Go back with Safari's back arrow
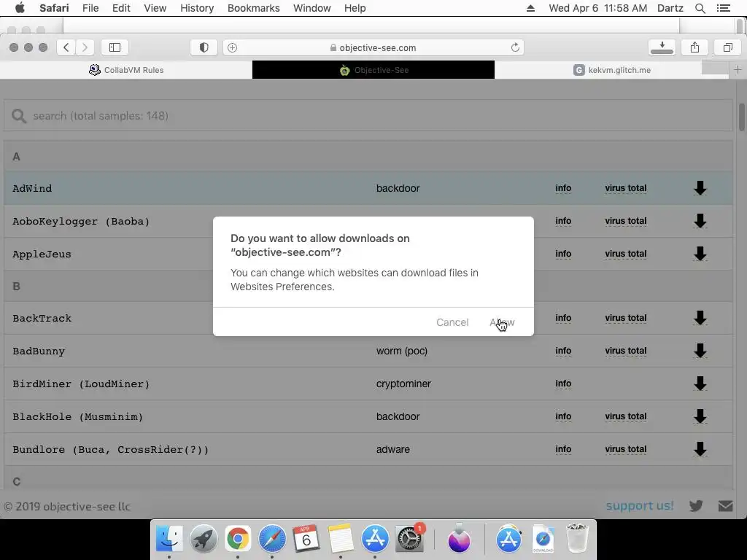 [x=66, y=47]
